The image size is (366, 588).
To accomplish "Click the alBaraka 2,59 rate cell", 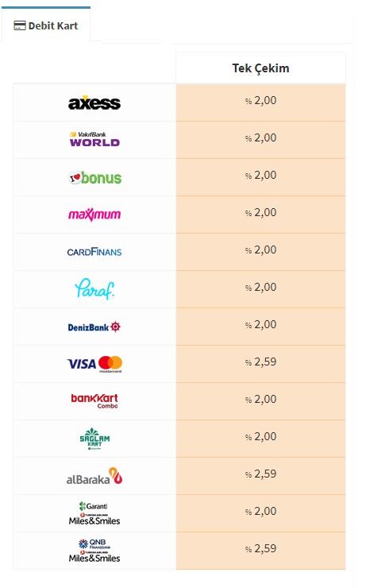I will click(x=260, y=476).
